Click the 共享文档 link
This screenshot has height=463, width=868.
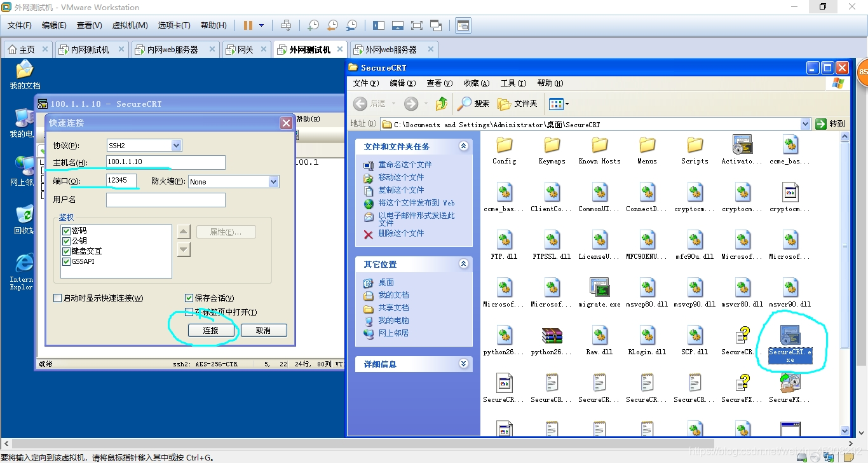click(393, 308)
